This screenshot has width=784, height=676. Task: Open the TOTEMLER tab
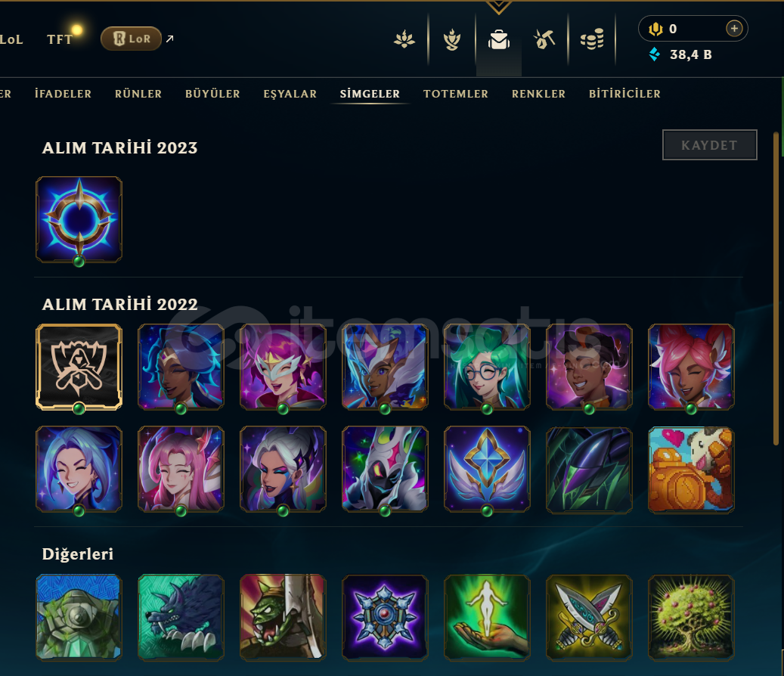click(x=455, y=94)
